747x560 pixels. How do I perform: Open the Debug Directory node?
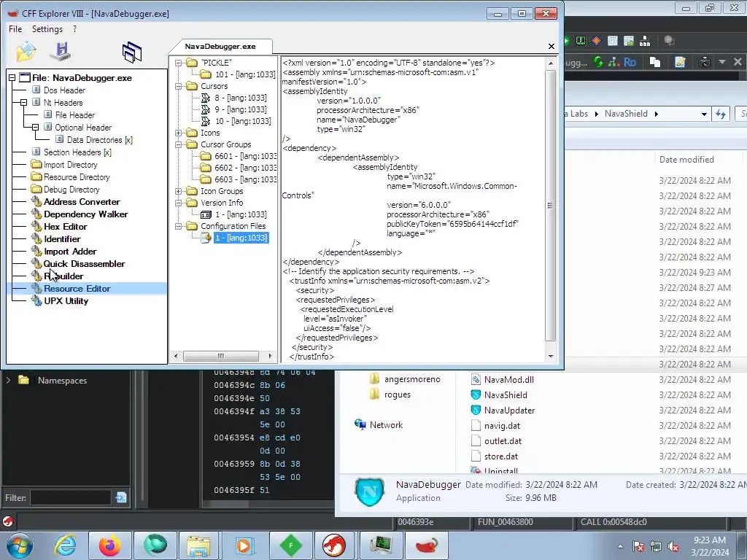point(71,190)
